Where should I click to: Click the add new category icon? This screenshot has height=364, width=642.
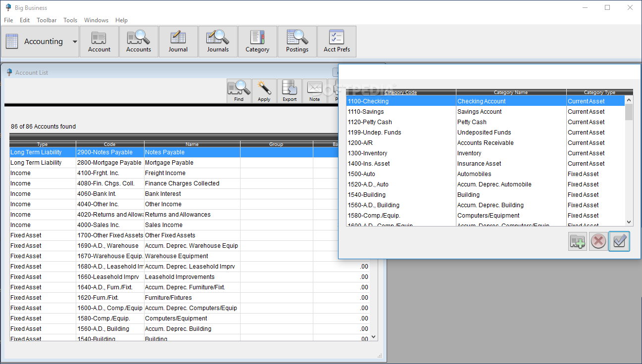pyautogui.click(x=578, y=241)
